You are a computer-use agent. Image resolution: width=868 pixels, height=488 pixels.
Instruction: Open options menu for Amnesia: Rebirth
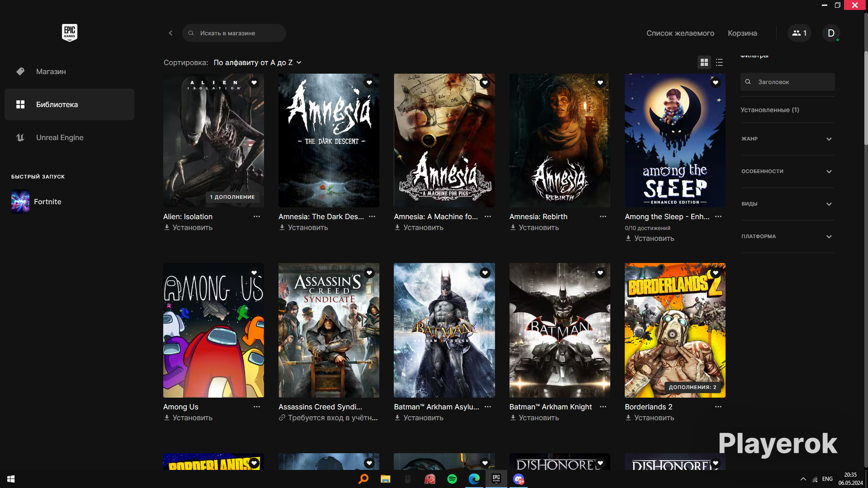pos(603,217)
